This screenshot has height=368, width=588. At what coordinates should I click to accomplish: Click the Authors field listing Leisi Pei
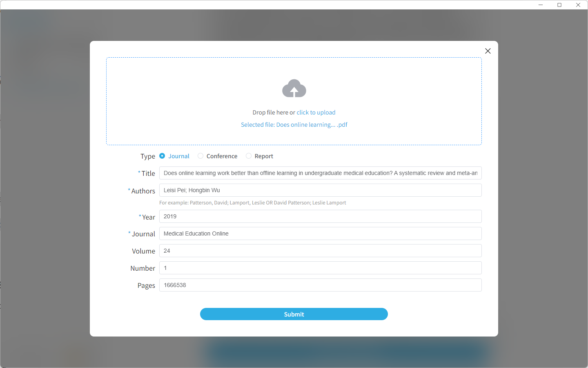pos(321,190)
